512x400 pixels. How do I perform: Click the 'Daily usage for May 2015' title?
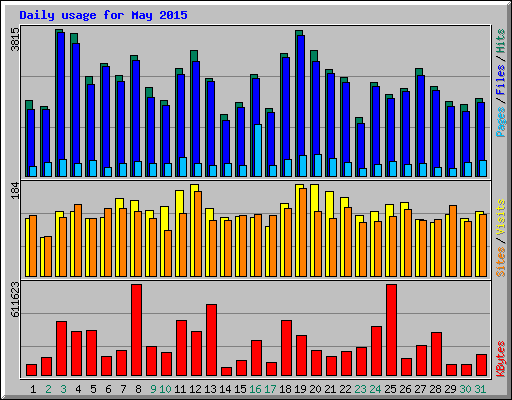click(103, 16)
